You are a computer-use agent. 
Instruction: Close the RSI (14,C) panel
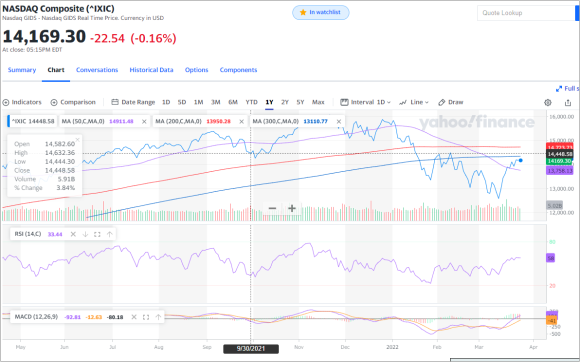pyautogui.click(x=73, y=234)
